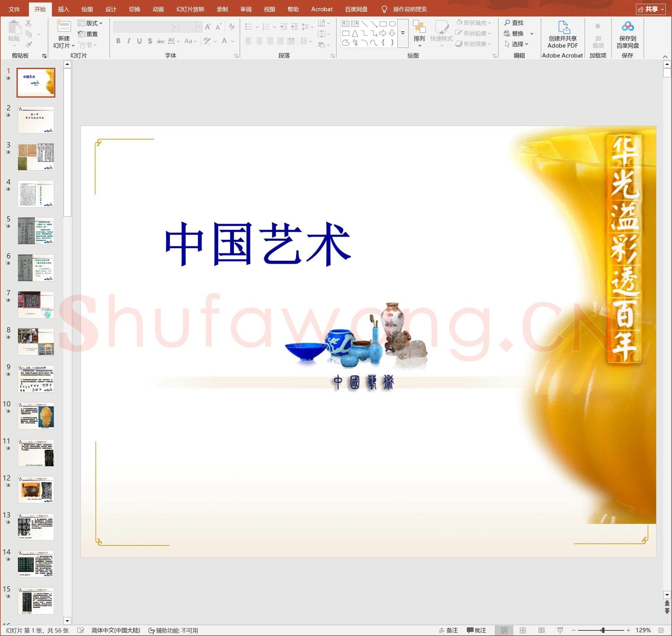Select the freeform scribble shape

click(355, 43)
